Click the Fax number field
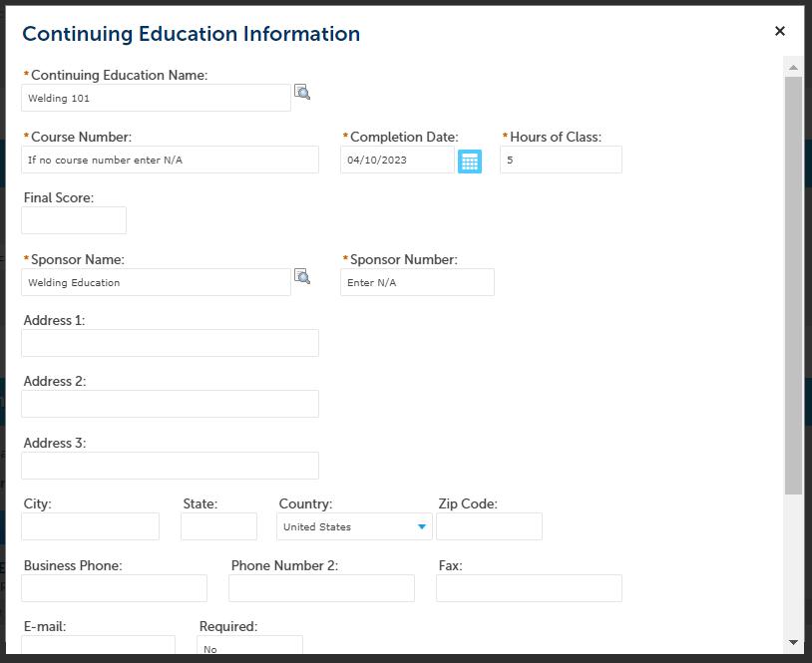 [529, 588]
